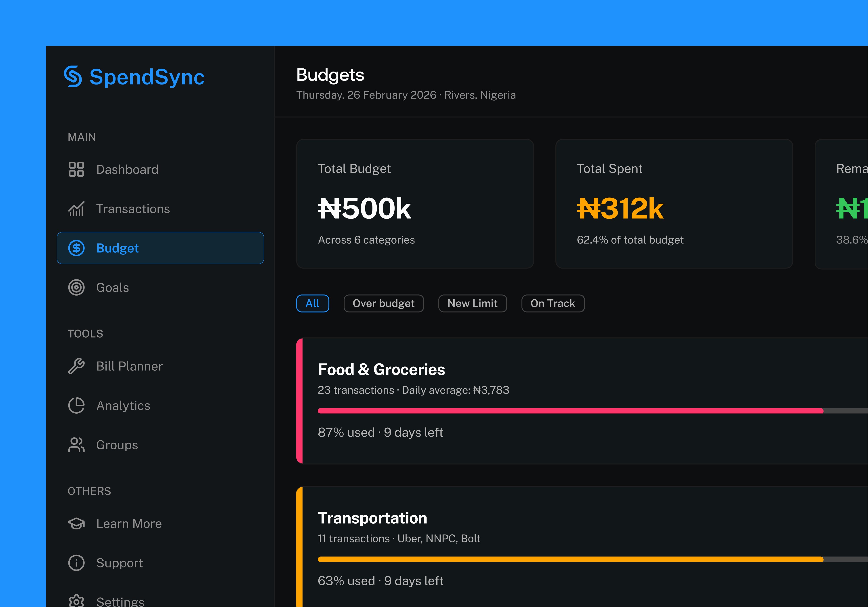The image size is (868, 607).
Task: Toggle the On Track filter
Action: pos(553,303)
